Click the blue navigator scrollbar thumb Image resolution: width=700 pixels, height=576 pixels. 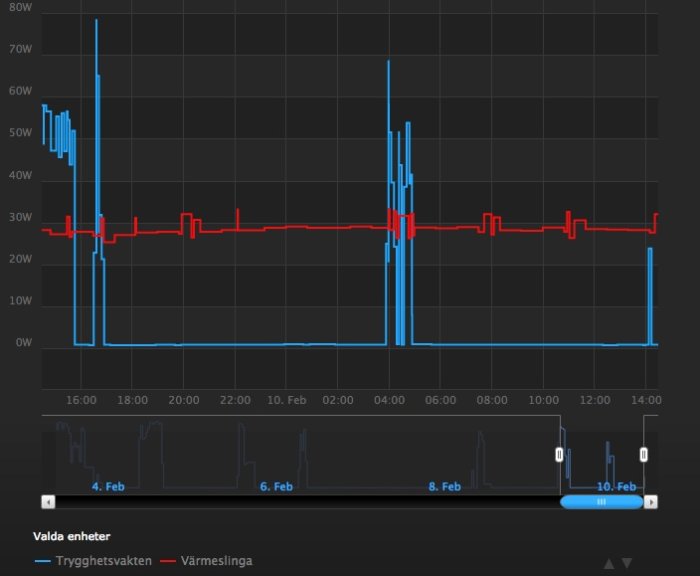tap(601, 502)
